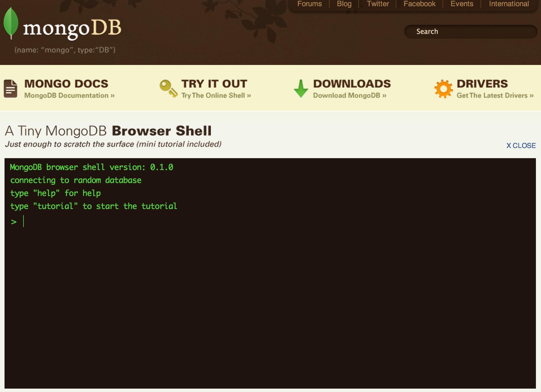Click the DOWNLOADS heading
This screenshot has width=541, height=392.
tap(352, 84)
